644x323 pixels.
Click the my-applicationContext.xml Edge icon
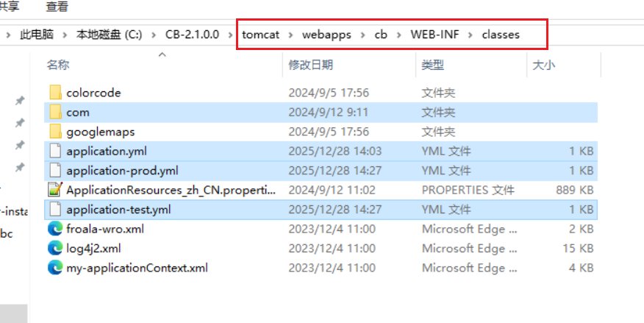[x=55, y=268]
